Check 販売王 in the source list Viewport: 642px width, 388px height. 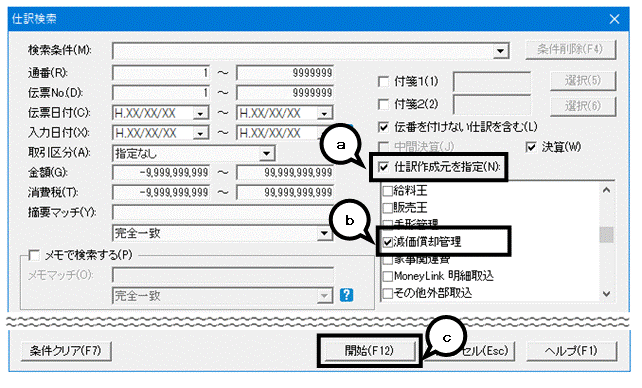pos(387,208)
